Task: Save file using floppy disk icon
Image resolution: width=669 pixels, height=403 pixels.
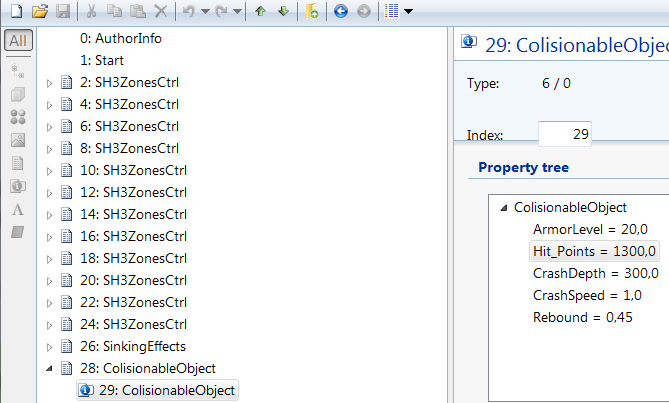Action: coord(63,11)
